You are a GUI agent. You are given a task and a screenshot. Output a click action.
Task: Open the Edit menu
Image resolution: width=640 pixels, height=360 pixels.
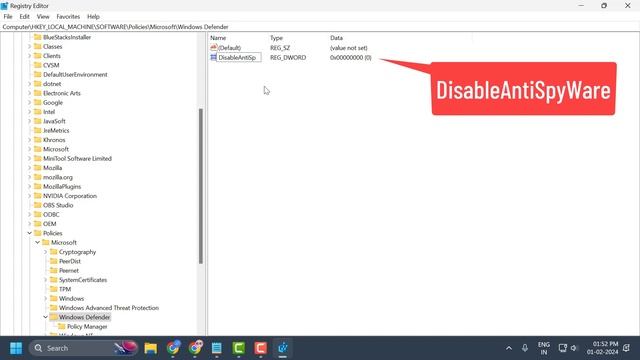point(24,17)
